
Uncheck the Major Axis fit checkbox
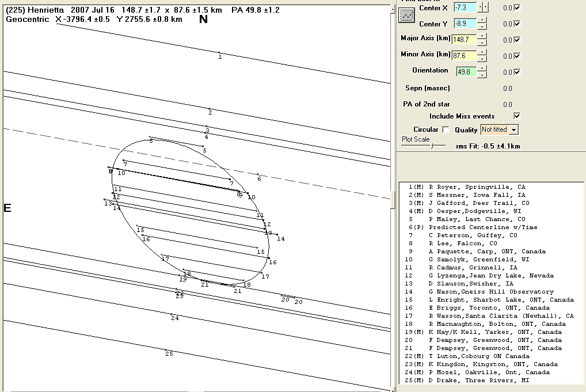(517, 40)
